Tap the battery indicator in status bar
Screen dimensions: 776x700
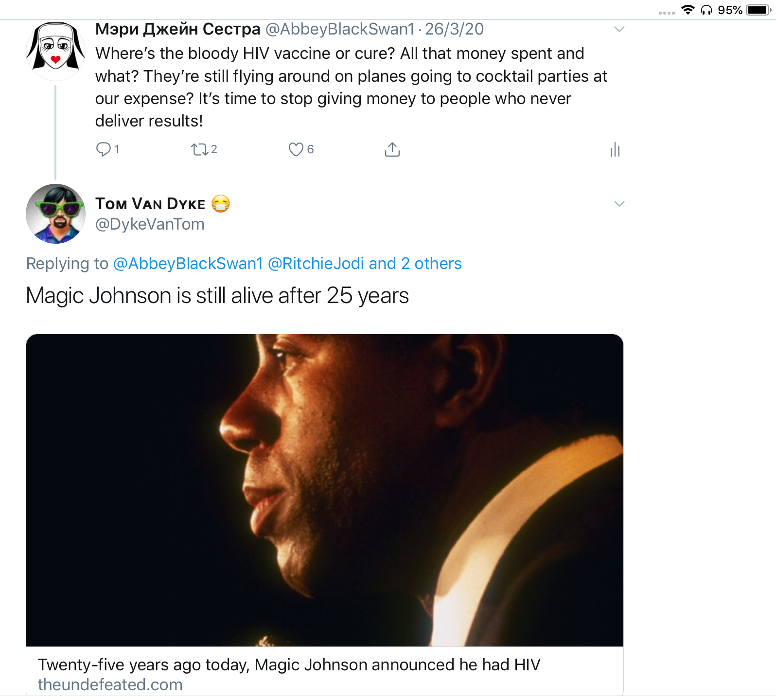758,10
